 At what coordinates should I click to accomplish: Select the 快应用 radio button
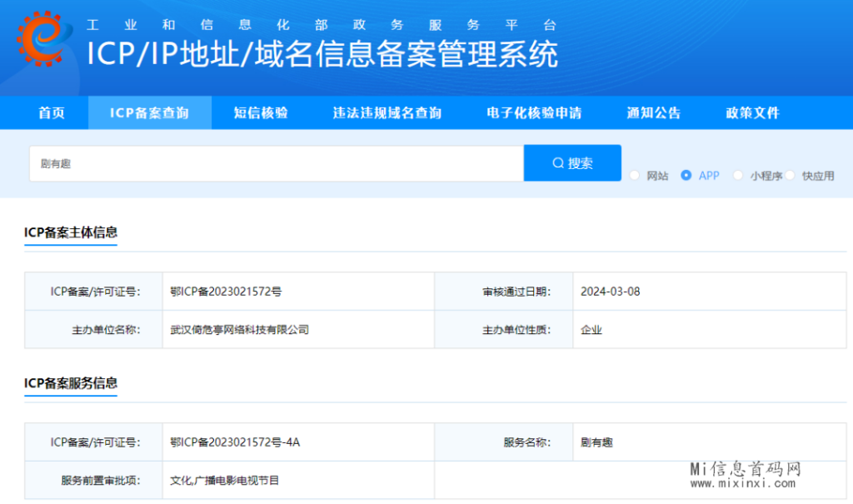click(x=790, y=176)
